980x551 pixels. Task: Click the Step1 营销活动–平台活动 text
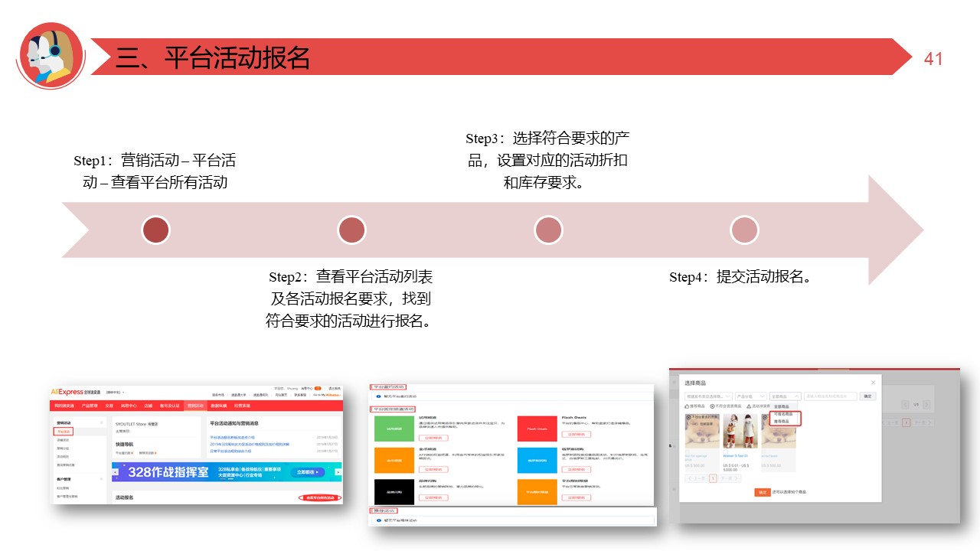155,171
